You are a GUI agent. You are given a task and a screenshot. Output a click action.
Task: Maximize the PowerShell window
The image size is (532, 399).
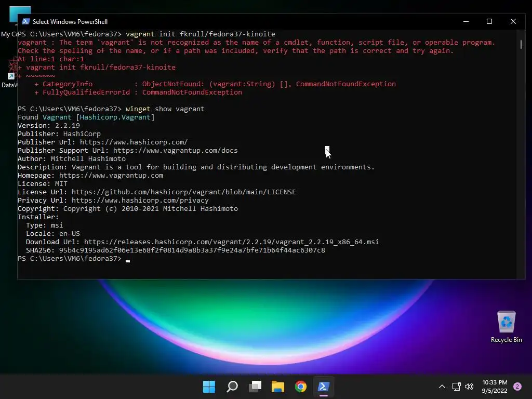click(x=489, y=21)
